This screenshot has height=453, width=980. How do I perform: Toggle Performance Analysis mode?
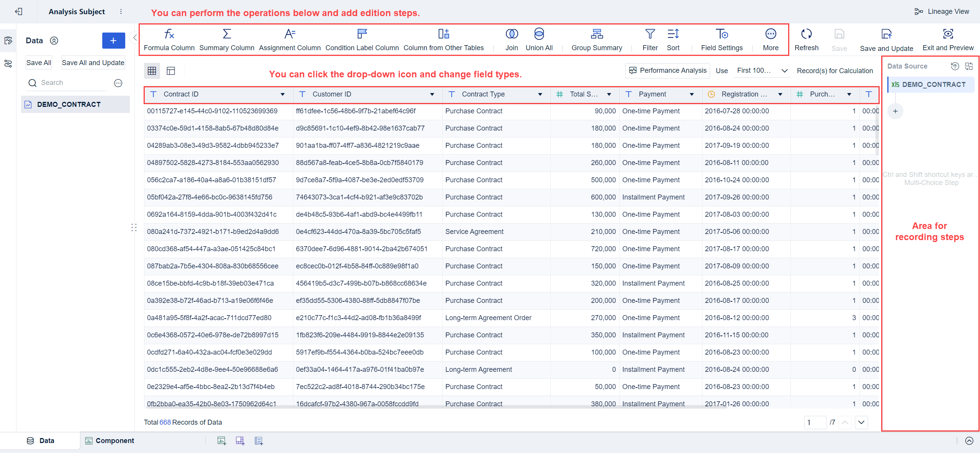pyautogui.click(x=667, y=70)
